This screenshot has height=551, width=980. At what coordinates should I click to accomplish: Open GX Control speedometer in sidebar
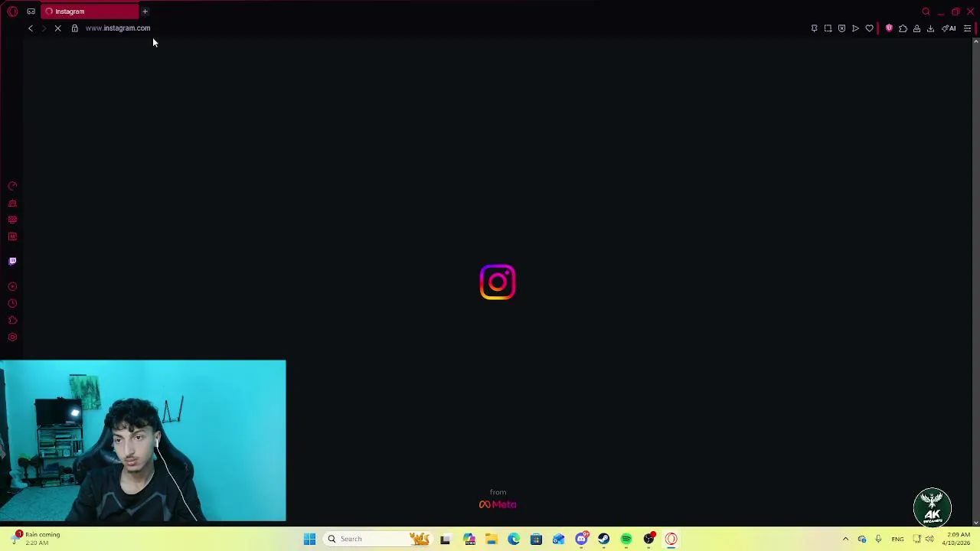click(12, 186)
